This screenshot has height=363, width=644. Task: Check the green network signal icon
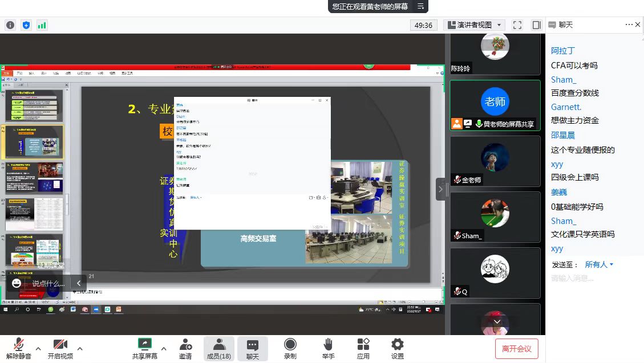(x=42, y=25)
